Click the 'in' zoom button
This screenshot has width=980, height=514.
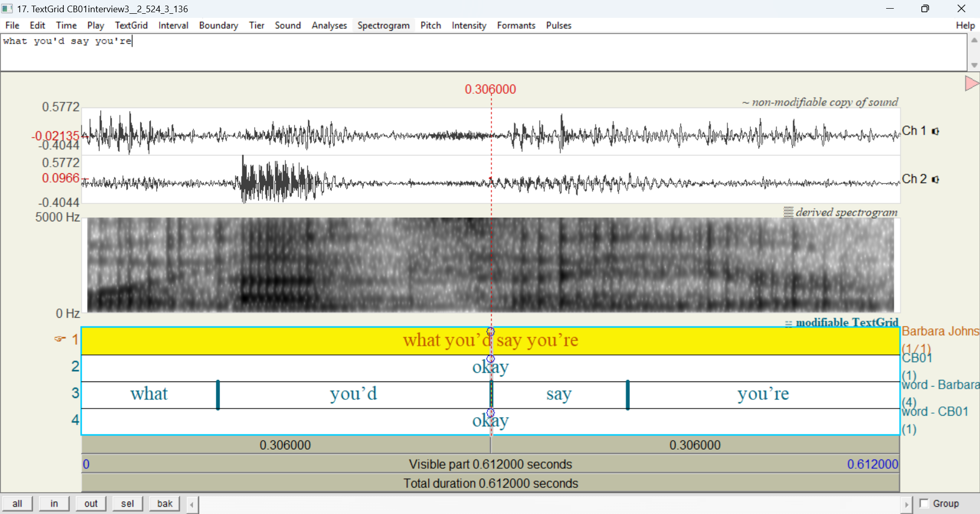pos(54,503)
